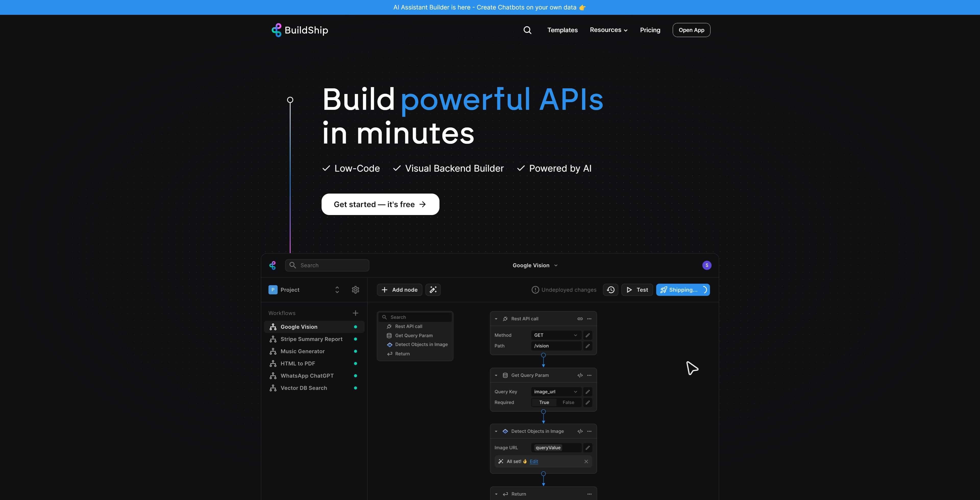980x500 pixels.
Task: Set Required to False on Get Query Param
Action: [568, 402]
